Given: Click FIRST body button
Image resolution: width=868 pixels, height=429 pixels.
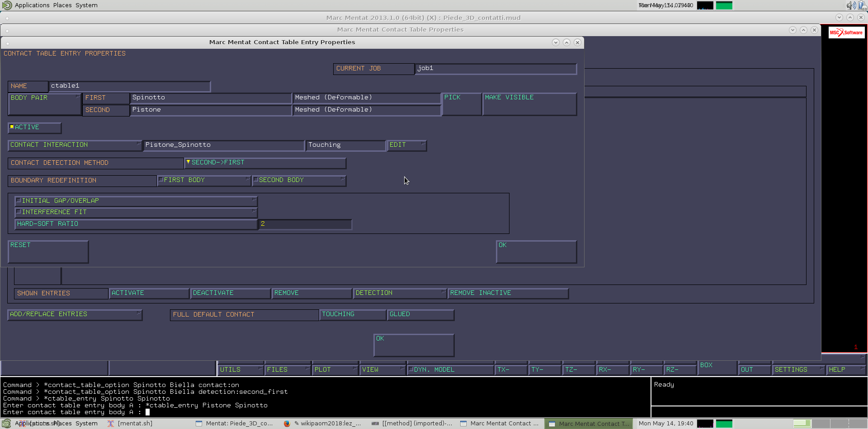Looking at the screenshot, I should click(x=106, y=98).
